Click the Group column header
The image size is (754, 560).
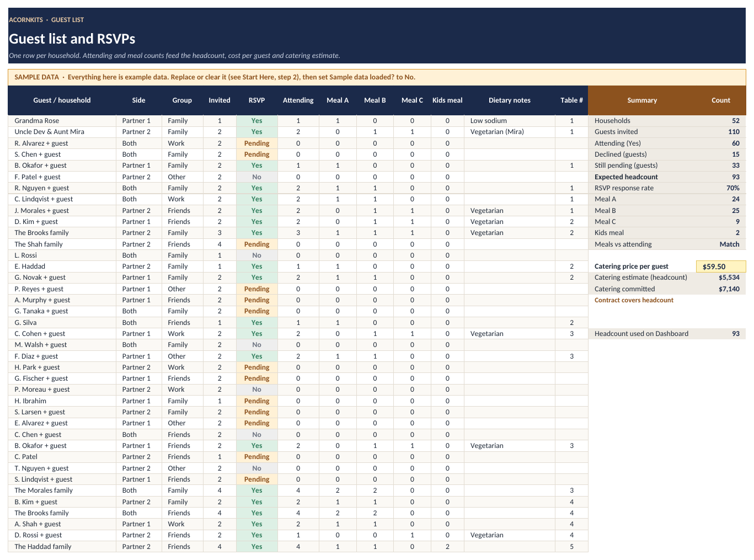click(182, 100)
